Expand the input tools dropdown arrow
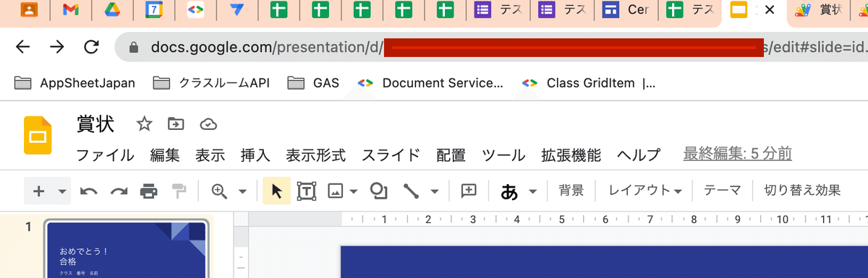 tap(533, 191)
